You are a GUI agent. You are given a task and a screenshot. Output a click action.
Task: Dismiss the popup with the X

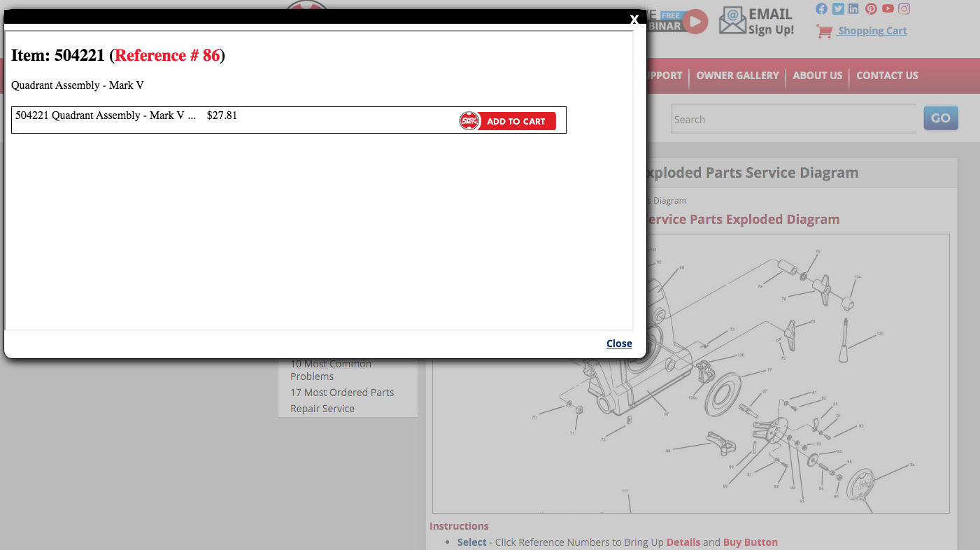click(x=634, y=20)
